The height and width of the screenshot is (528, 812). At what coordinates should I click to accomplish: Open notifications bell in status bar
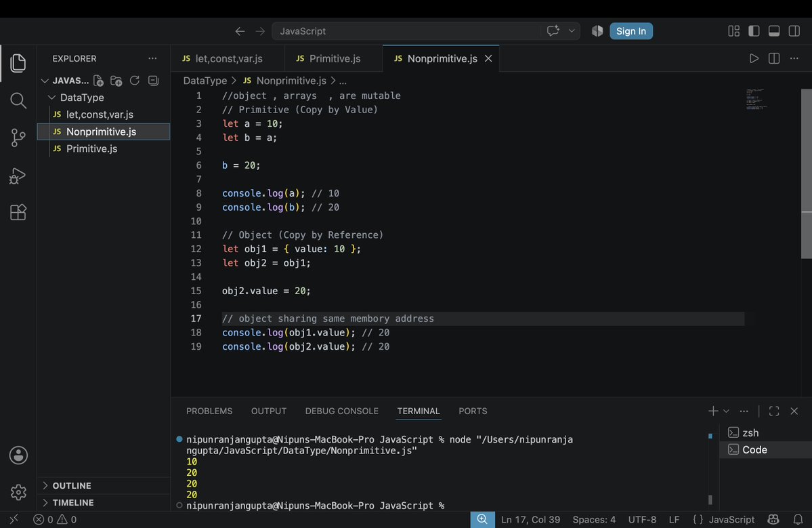(x=798, y=519)
